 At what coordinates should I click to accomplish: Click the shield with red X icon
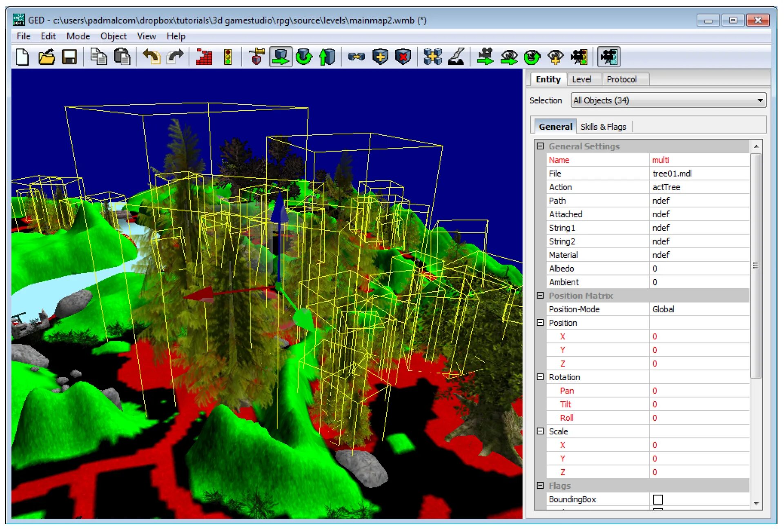point(403,57)
